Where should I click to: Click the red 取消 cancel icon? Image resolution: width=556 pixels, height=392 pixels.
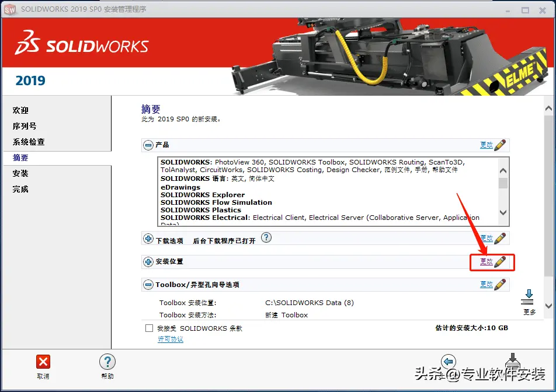tap(43, 362)
